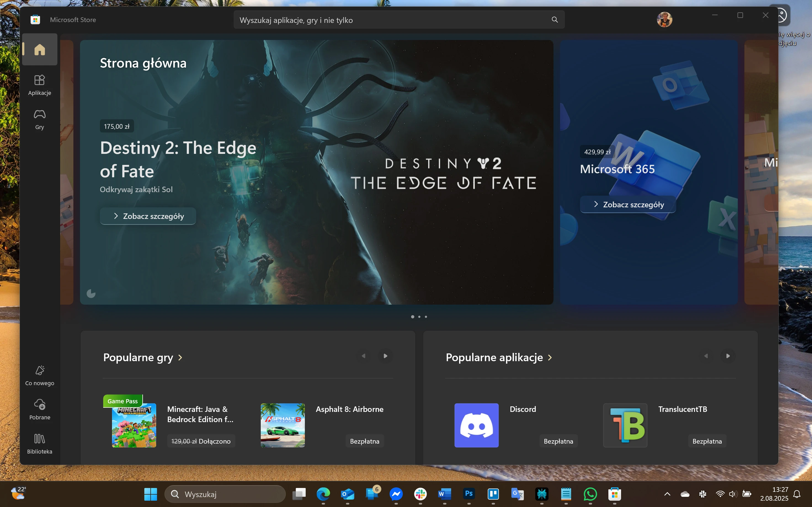The image size is (812, 507).
Task: Open Word from the taskbar
Action: coord(444,494)
